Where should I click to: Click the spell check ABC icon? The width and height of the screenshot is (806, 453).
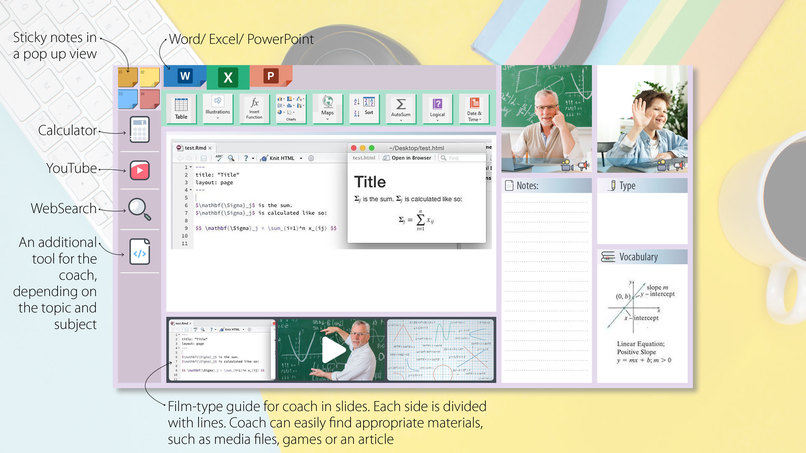pos(218,158)
